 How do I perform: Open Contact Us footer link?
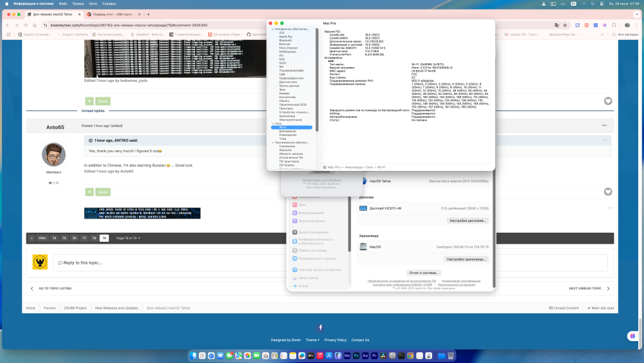pyautogui.click(x=360, y=340)
